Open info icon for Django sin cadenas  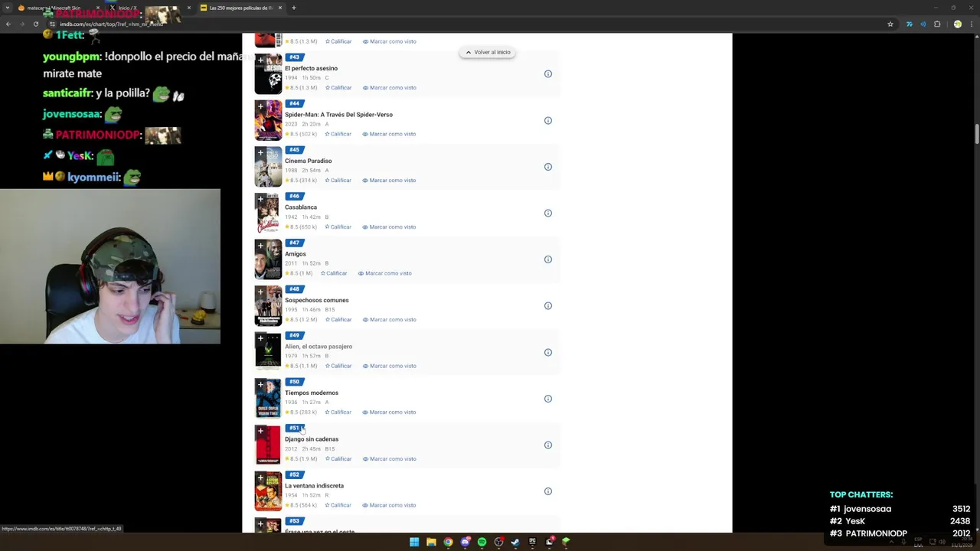point(547,445)
